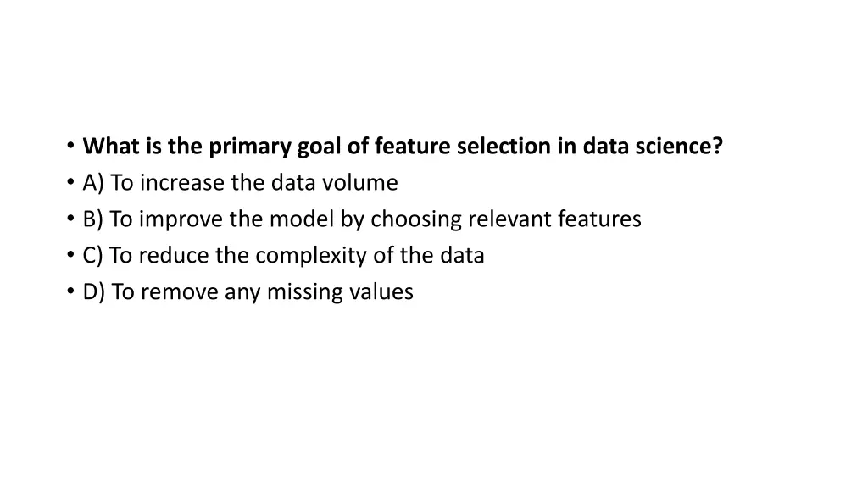868x488 pixels.
Task: Click the word "volume" in option A
Action: pyautogui.click(x=362, y=183)
